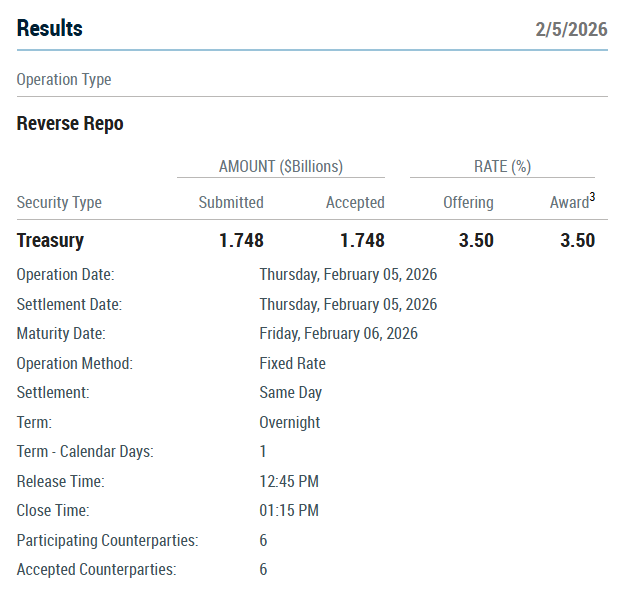Click the Accepted column header

click(355, 203)
